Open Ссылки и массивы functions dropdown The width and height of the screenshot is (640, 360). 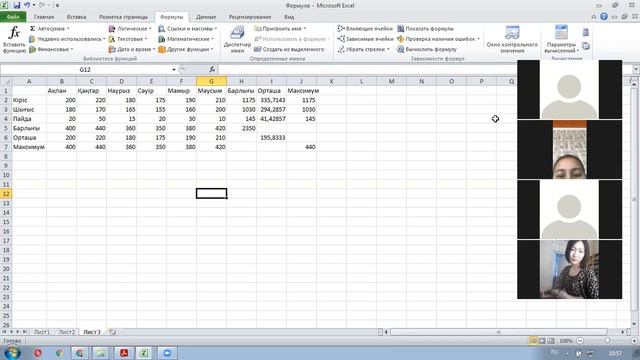(x=187, y=29)
